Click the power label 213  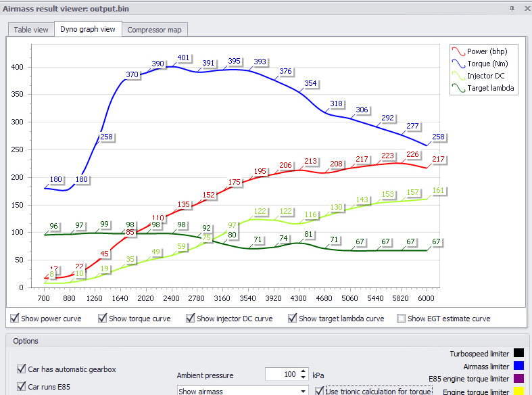310,161
